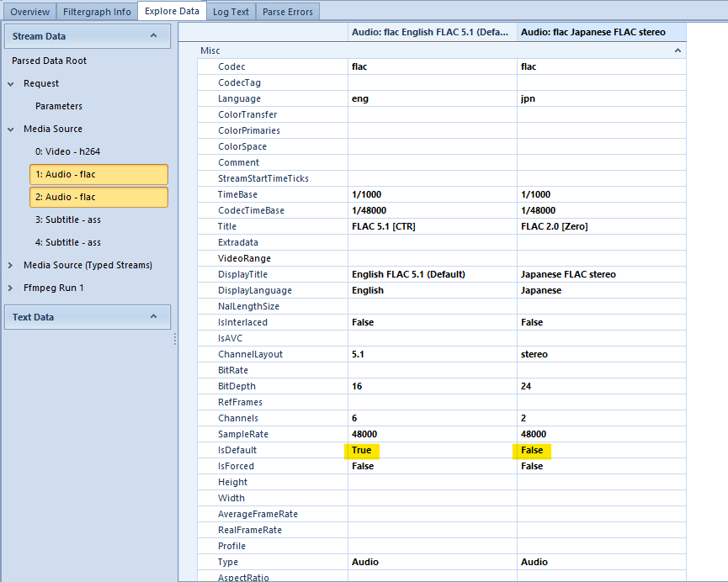
Task: Collapse the Request tree node
Action: click(12, 84)
